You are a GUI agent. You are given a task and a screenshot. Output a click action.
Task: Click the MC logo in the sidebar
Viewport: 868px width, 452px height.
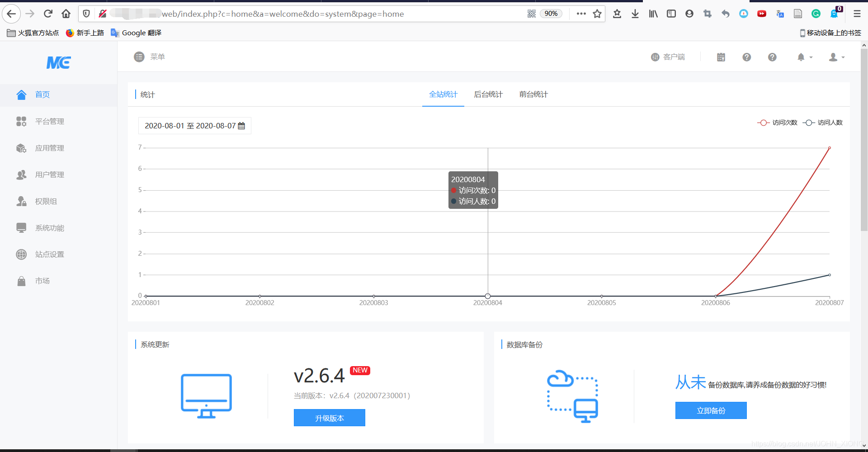(x=59, y=62)
